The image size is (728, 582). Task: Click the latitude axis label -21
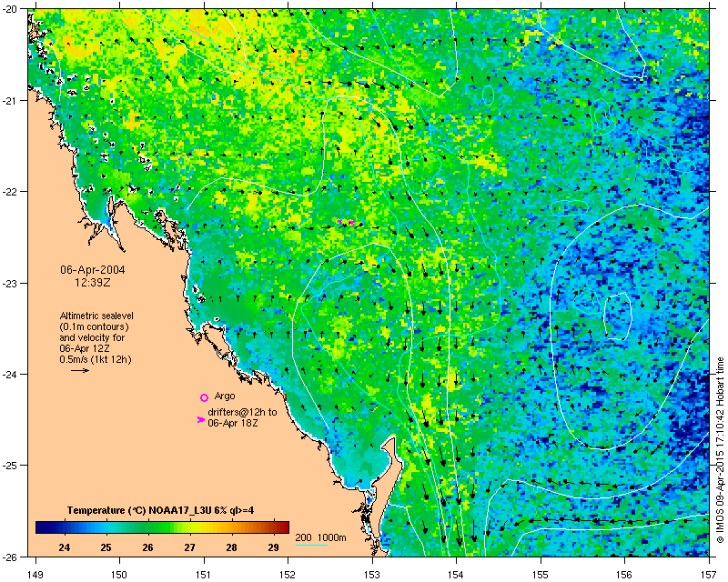[10, 101]
